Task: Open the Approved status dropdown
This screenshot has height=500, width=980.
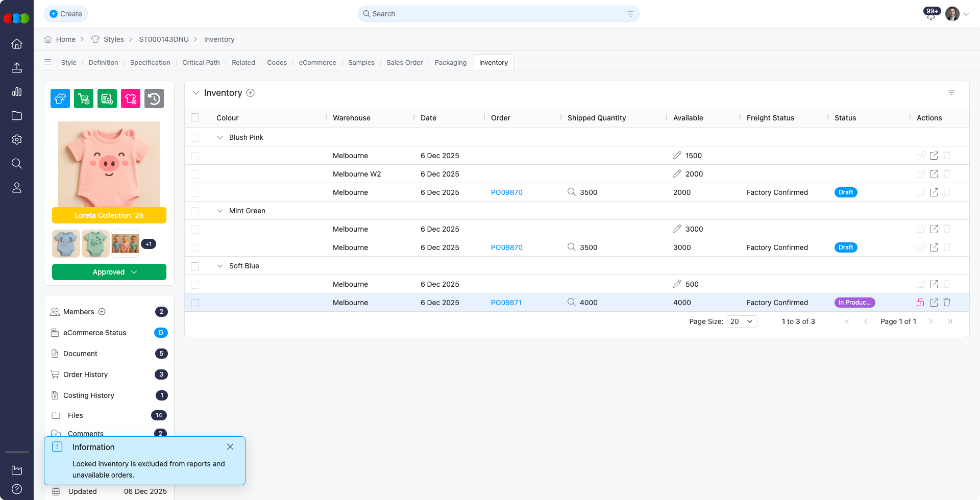Action: point(109,272)
